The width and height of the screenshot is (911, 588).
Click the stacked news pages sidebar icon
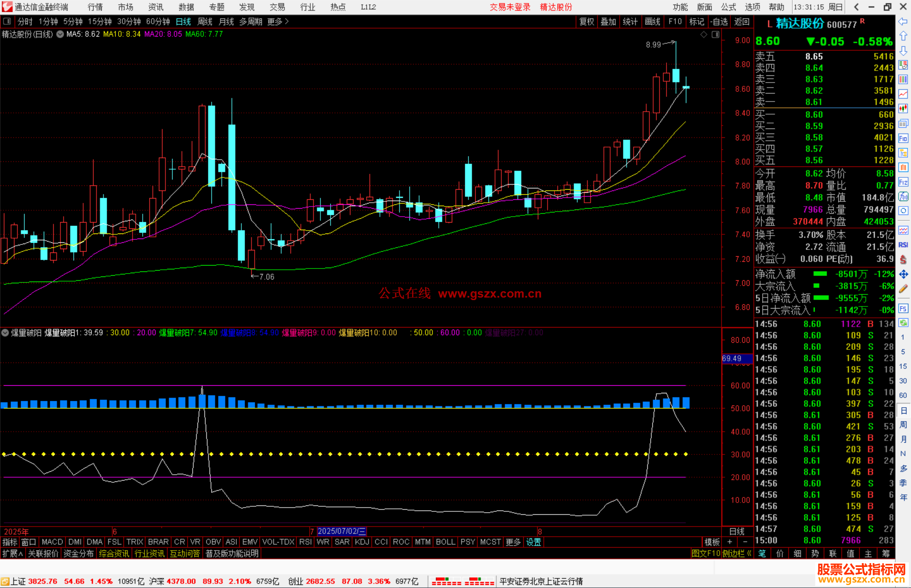[903, 124]
